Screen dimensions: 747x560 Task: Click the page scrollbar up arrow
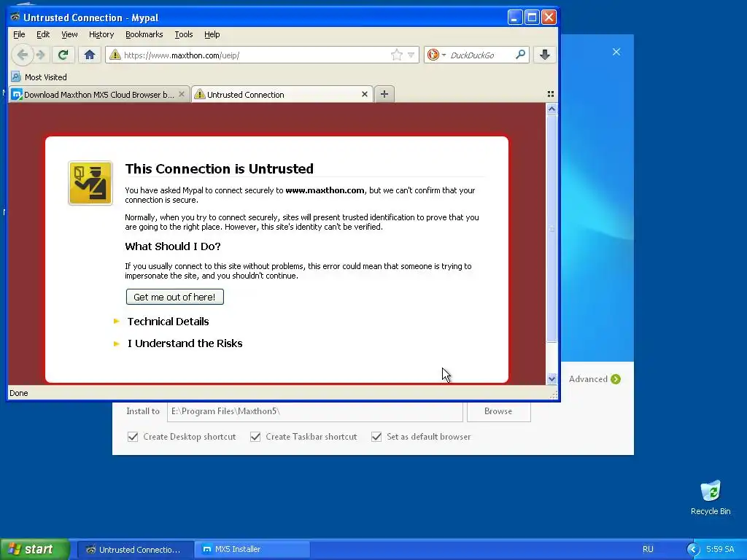[x=551, y=109]
